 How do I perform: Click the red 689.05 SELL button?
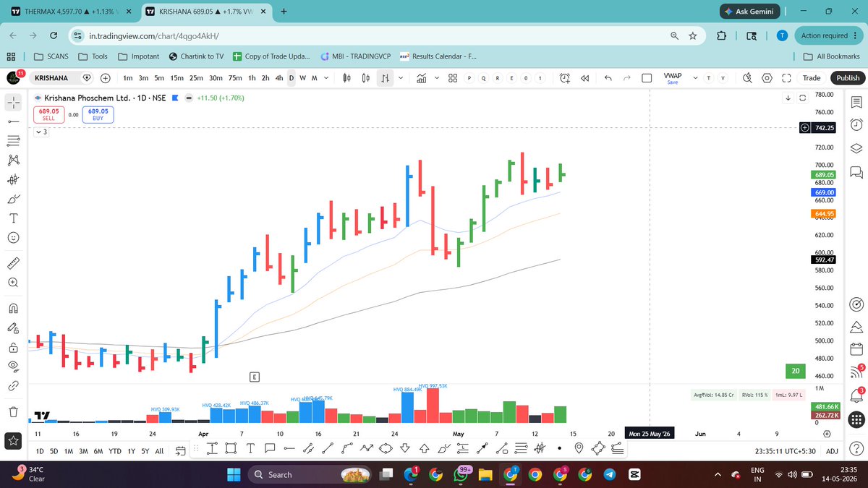point(48,114)
